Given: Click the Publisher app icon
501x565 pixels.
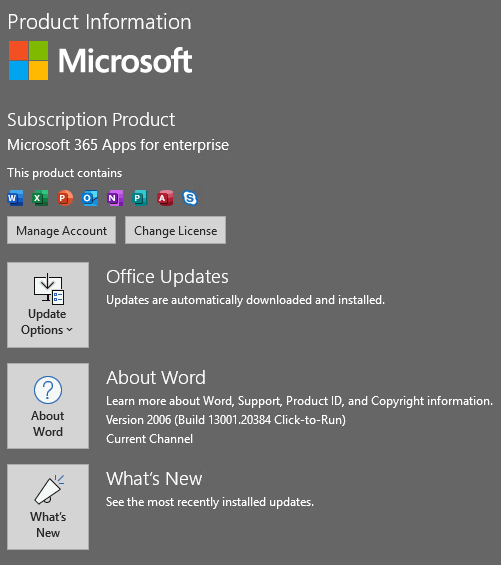Looking at the screenshot, I should [x=140, y=198].
